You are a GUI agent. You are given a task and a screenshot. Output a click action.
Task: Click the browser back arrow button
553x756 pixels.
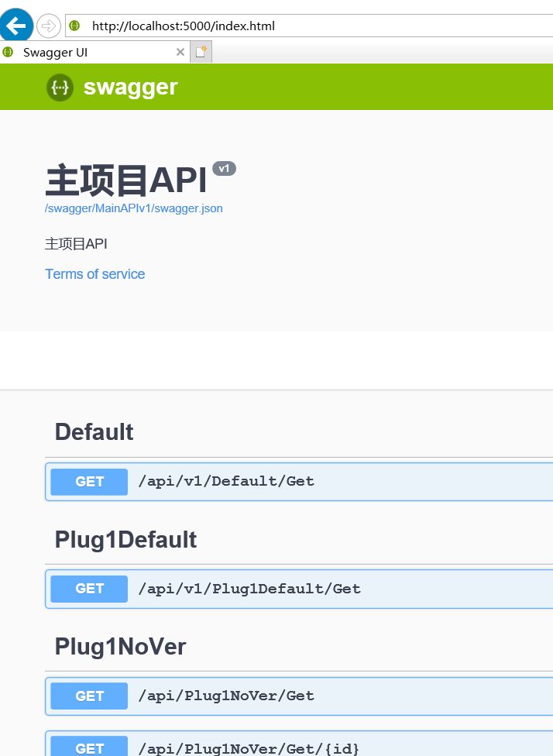pyautogui.click(x=16, y=26)
